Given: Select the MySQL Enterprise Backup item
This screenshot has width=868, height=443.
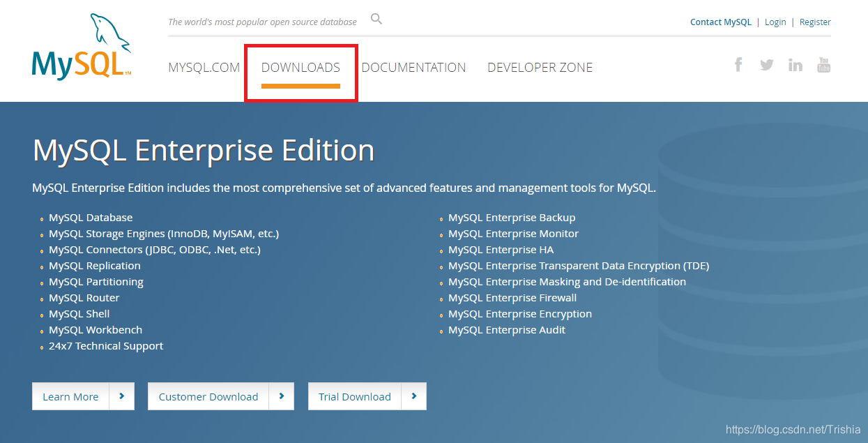Looking at the screenshot, I should coord(512,218).
